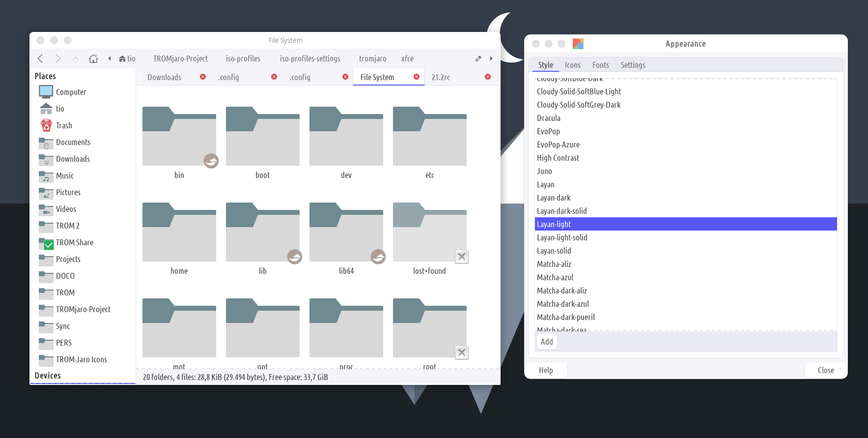Viewport: 868px width, 438px height.
Task: Click the pencil edit path icon
Action: coord(478,58)
